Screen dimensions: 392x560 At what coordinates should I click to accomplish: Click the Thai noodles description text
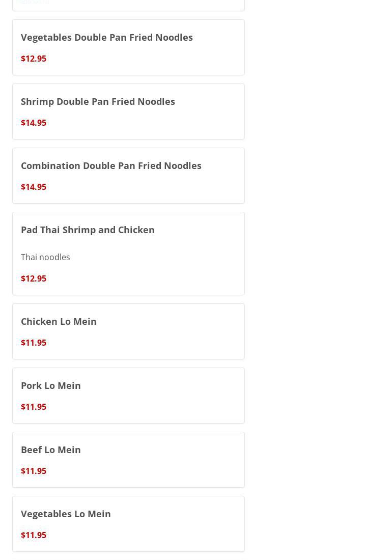(45, 257)
